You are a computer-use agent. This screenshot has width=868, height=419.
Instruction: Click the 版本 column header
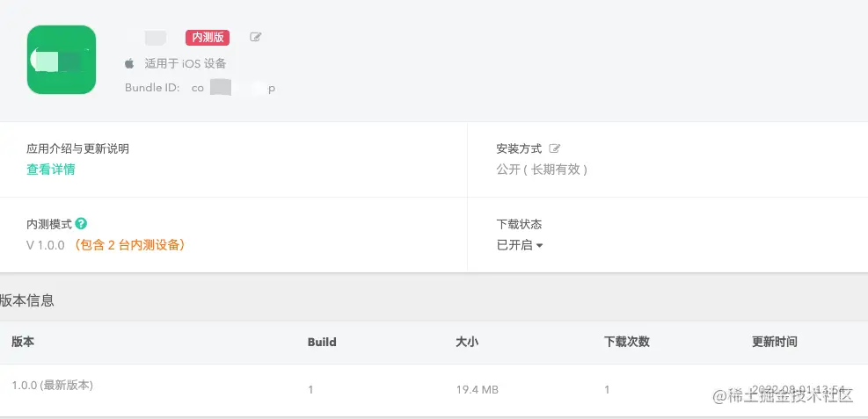(23, 342)
